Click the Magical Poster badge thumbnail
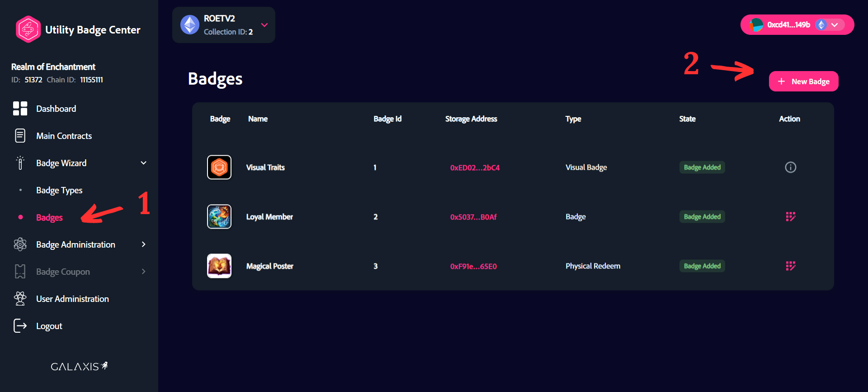 [x=219, y=266]
